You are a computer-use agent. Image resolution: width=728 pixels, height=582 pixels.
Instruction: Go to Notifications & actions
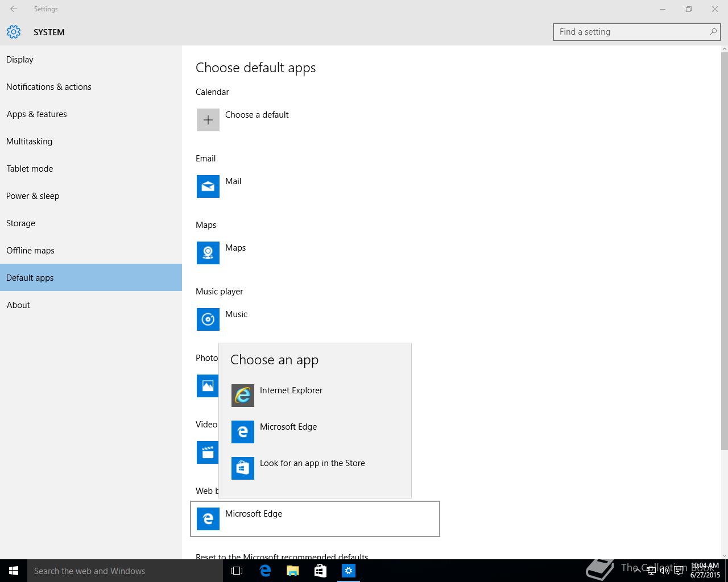(x=91, y=86)
